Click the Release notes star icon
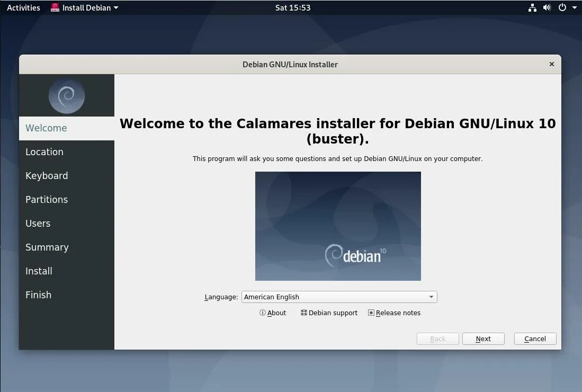The height and width of the screenshot is (392, 582). click(371, 313)
